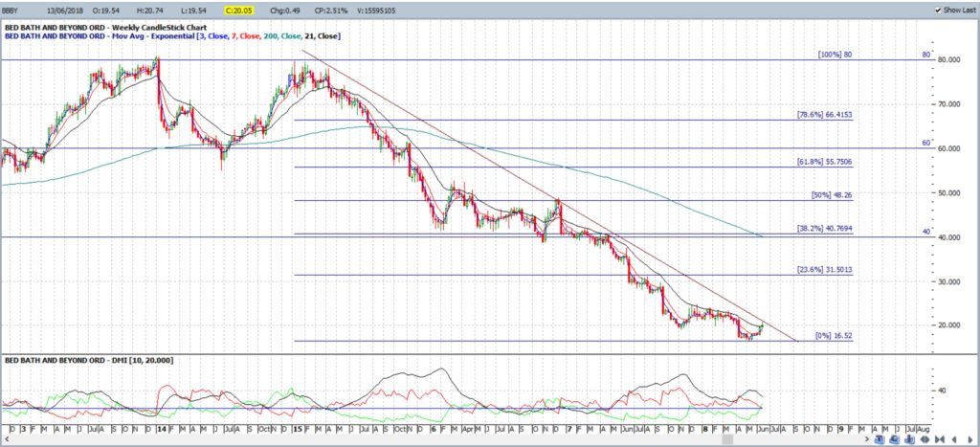
Task: Click the 20.000 price axis label
Action: click(x=947, y=325)
